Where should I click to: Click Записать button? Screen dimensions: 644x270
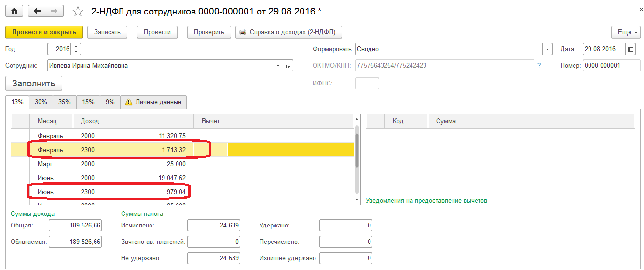[107, 32]
